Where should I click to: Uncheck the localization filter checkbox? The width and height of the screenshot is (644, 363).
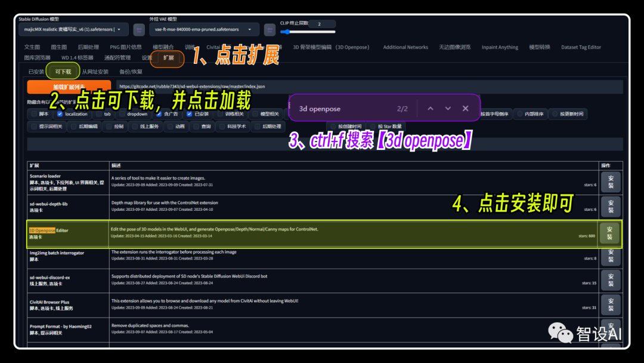[60, 114]
